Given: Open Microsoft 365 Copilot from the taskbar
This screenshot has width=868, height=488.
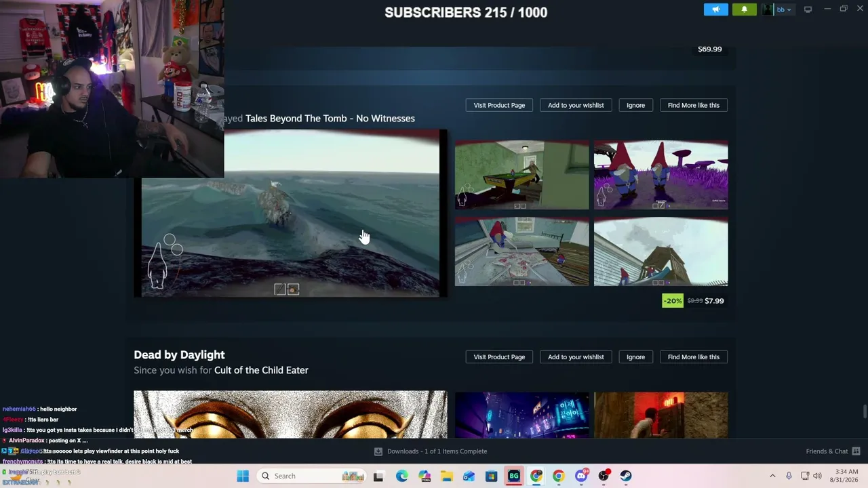Looking at the screenshot, I should tap(425, 476).
